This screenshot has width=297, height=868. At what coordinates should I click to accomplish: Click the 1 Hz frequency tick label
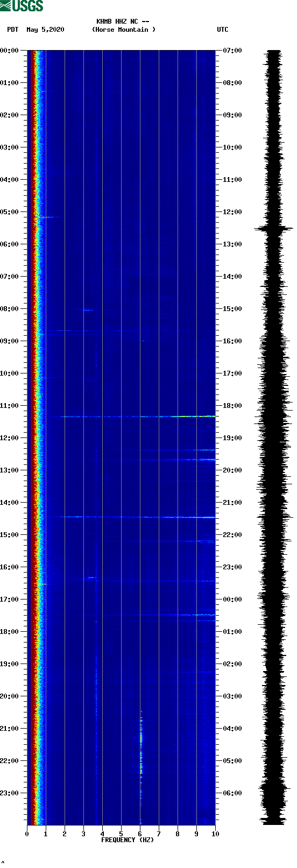(x=46, y=834)
